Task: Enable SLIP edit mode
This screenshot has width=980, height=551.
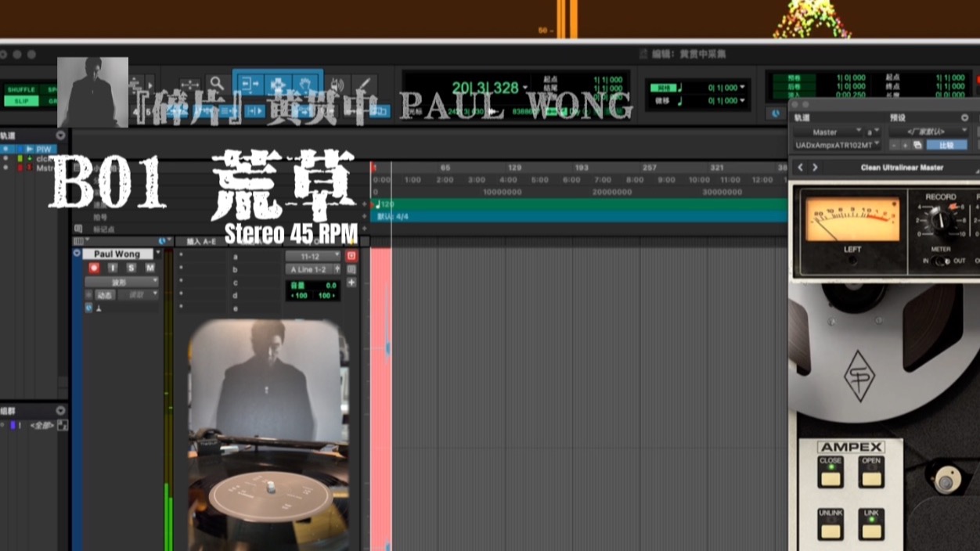Action: click(21, 101)
